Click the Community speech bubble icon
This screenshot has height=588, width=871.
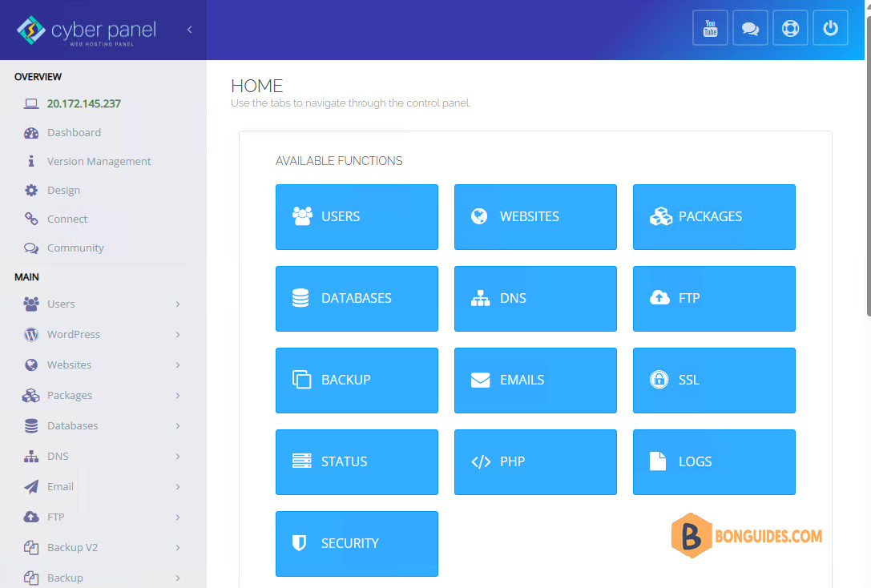point(31,248)
